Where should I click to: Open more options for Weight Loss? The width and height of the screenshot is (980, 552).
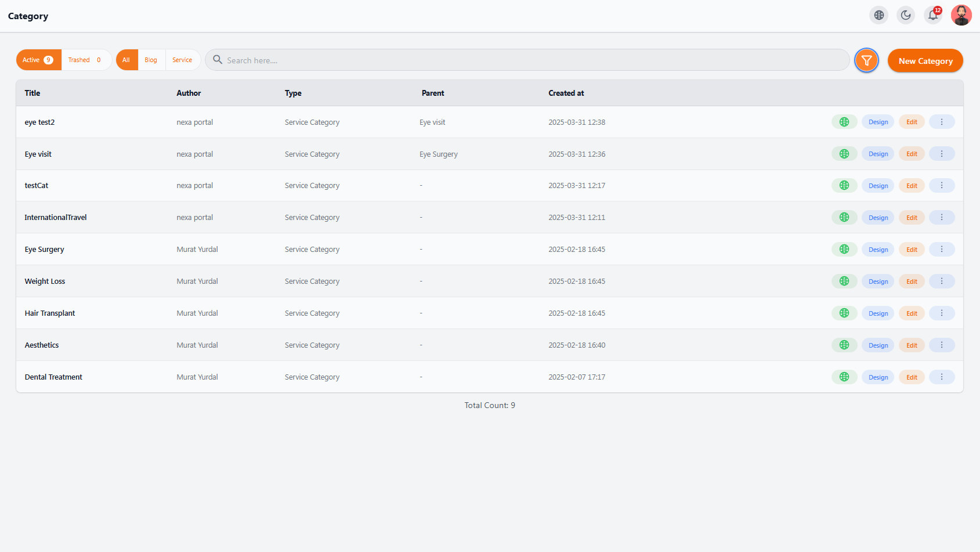[x=942, y=282]
